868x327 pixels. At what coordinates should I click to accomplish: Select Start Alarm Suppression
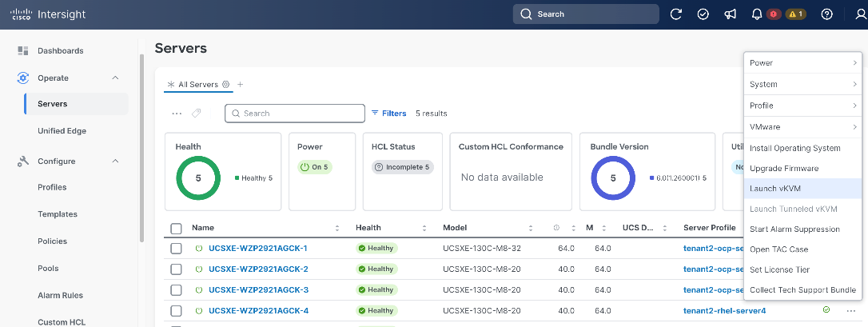pyautogui.click(x=802, y=229)
